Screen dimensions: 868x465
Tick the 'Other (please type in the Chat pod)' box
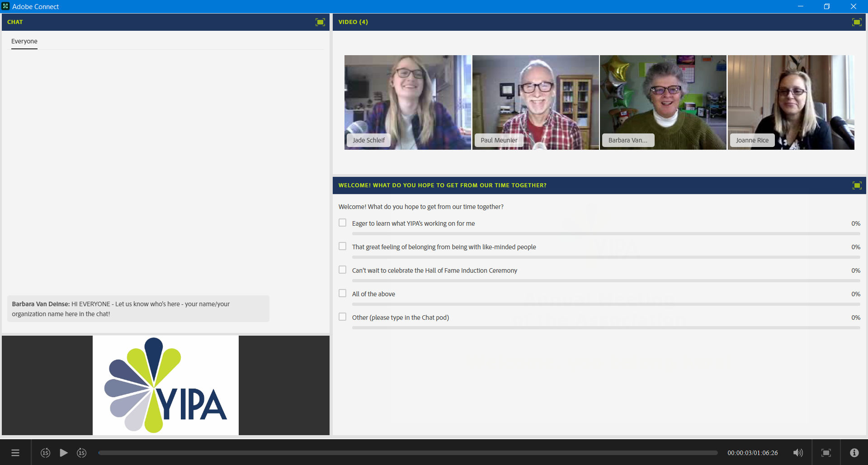pos(342,317)
